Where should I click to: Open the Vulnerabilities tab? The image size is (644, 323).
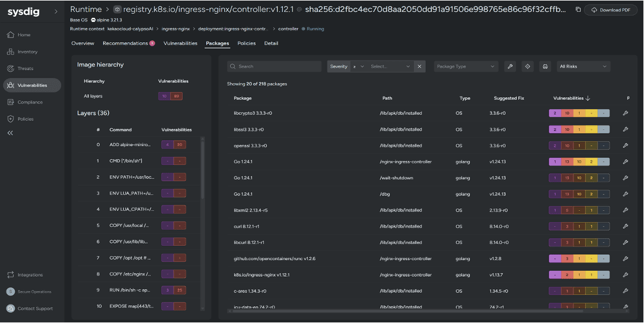click(x=180, y=43)
